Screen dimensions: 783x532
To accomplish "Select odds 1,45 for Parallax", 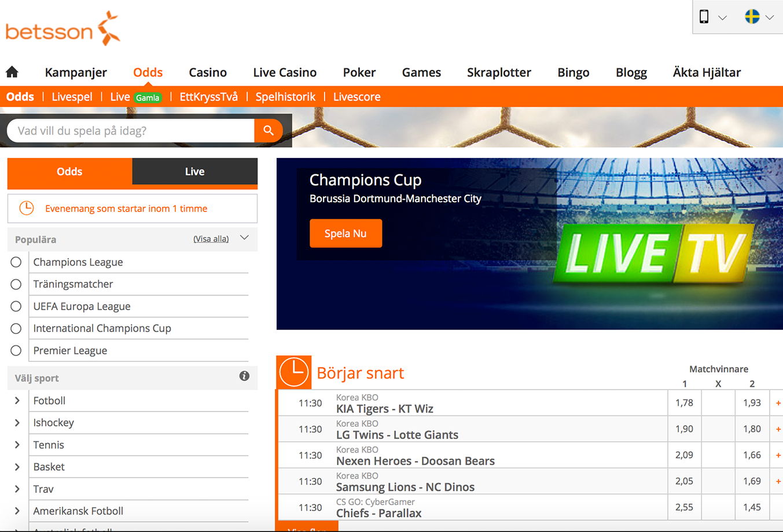I will [752, 507].
